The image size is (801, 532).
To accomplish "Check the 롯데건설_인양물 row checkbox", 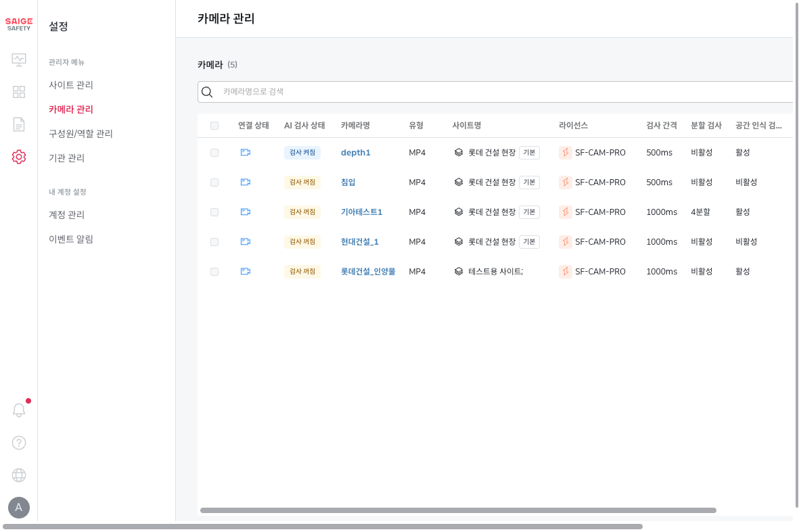I will pyautogui.click(x=214, y=272).
